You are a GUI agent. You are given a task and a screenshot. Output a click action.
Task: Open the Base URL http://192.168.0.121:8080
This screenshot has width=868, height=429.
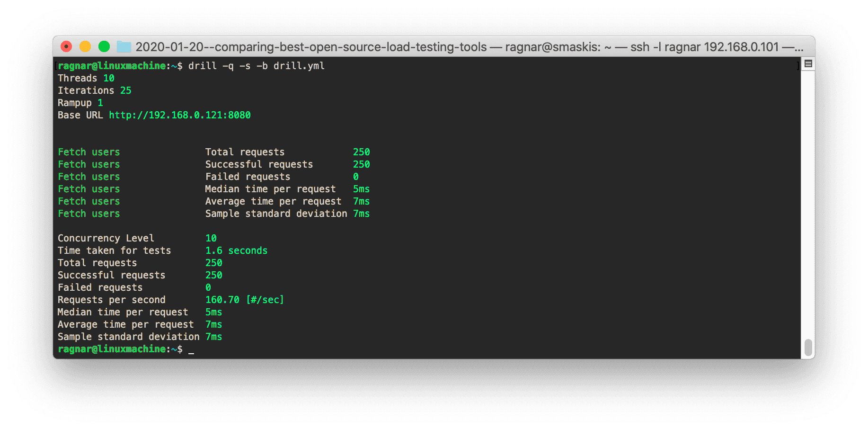coord(179,115)
